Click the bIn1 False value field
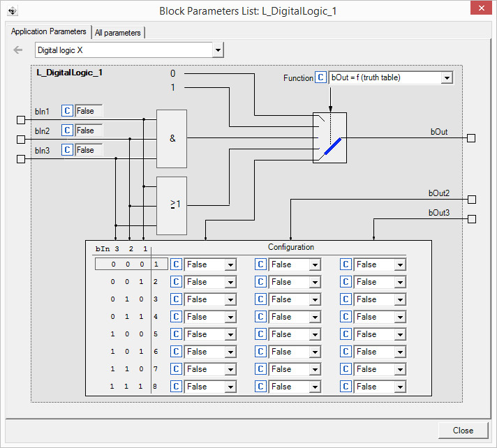 click(89, 111)
